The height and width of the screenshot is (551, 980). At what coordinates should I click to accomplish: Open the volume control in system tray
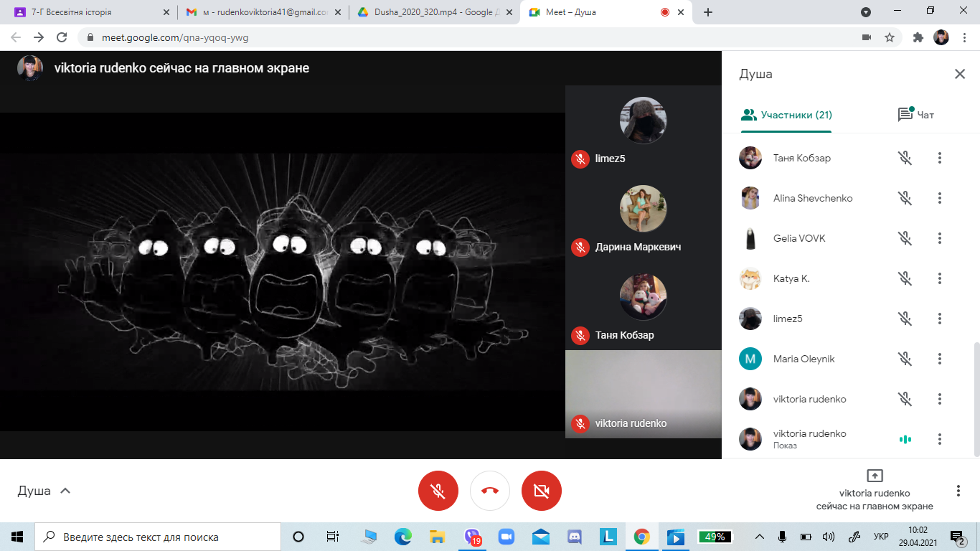point(829,537)
